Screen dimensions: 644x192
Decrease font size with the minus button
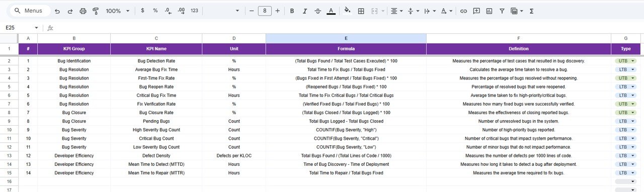(251, 11)
